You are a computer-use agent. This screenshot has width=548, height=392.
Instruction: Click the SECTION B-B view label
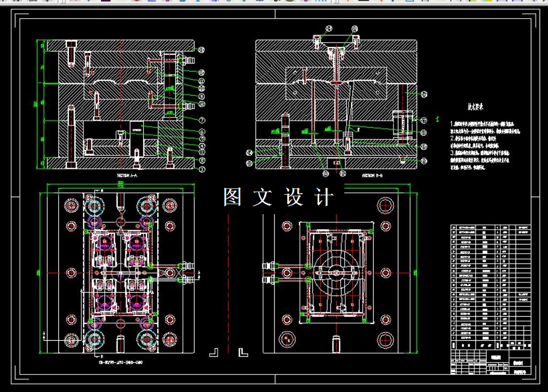pos(372,176)
